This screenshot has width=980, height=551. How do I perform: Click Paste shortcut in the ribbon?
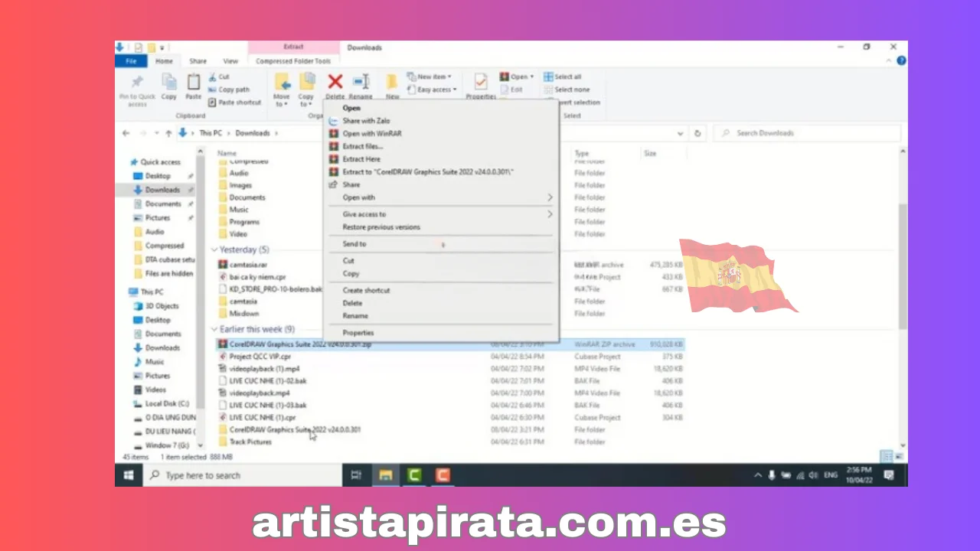tap(235, 103)
